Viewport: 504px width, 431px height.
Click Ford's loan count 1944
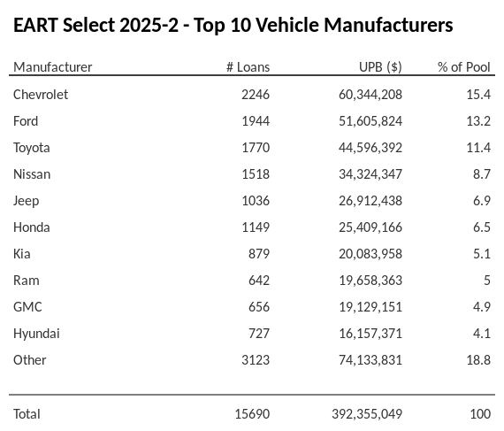click(x=256, y=121)
